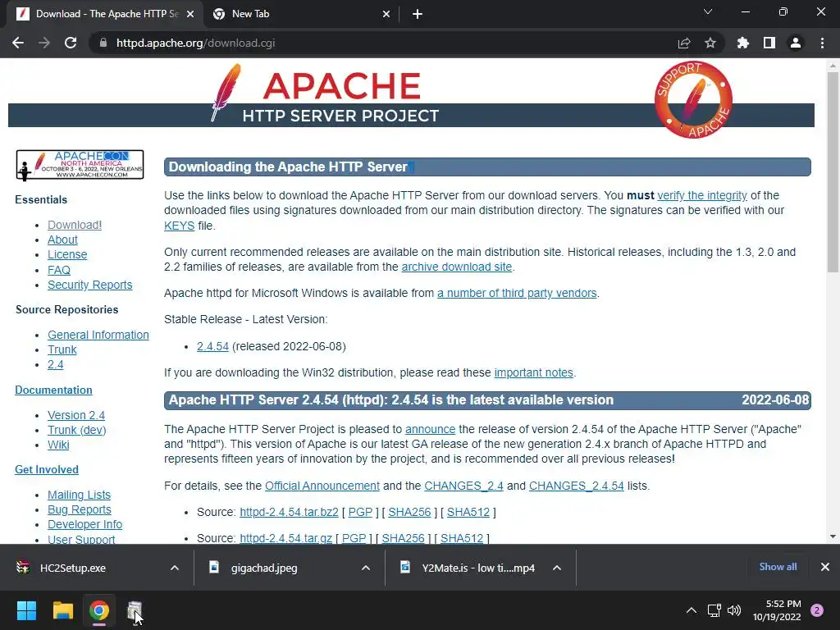Open the Download! sidebar link
Image resolution: width=840 pixels, height=630 pixels.
75,225
